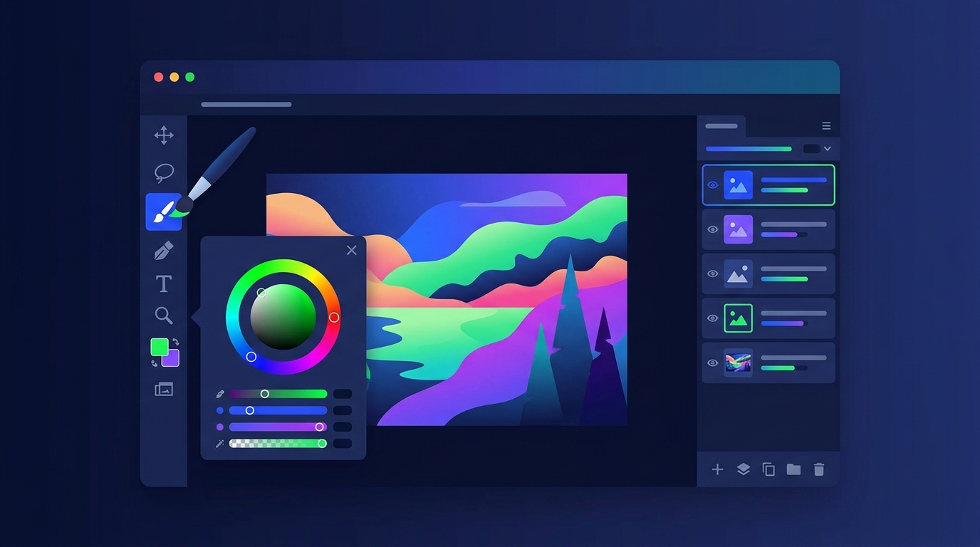
Task: Click the value field beside the purple slider
Action: coord(343,427)
